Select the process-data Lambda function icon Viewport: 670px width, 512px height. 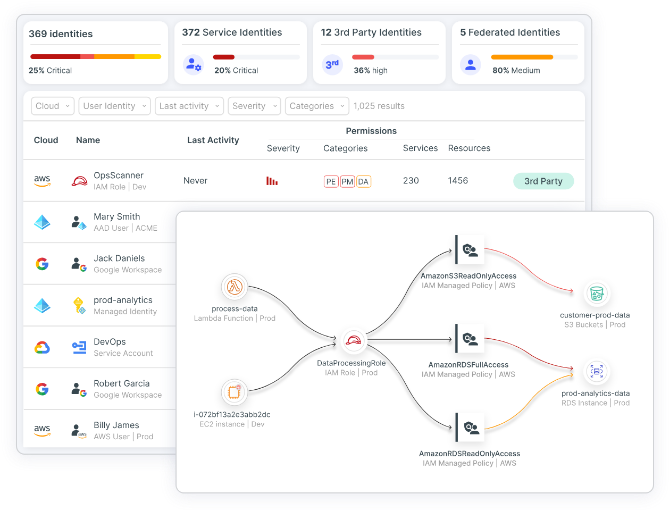click(x=235, y=287)
